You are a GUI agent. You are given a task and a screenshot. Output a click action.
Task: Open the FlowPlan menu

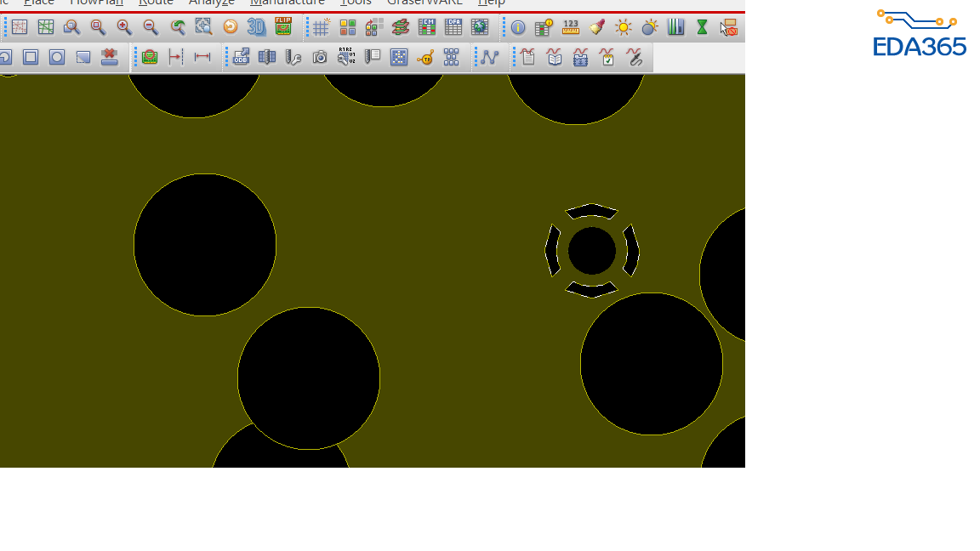96,3
